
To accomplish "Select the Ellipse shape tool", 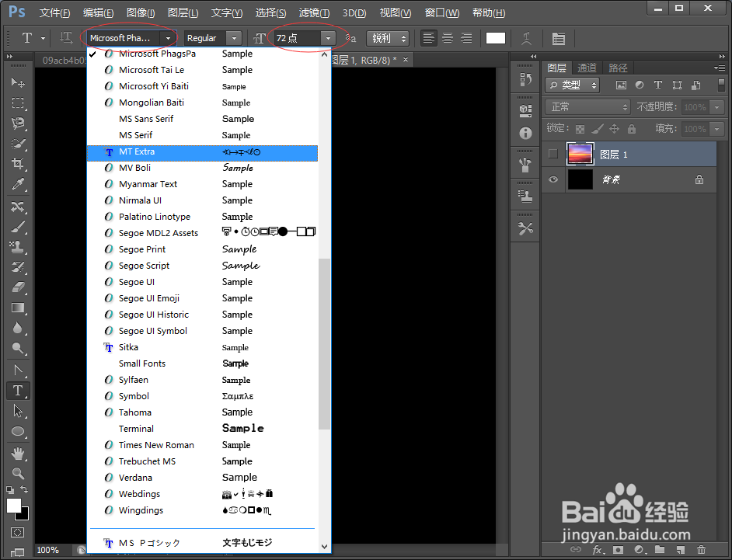I will pos(18,432).
